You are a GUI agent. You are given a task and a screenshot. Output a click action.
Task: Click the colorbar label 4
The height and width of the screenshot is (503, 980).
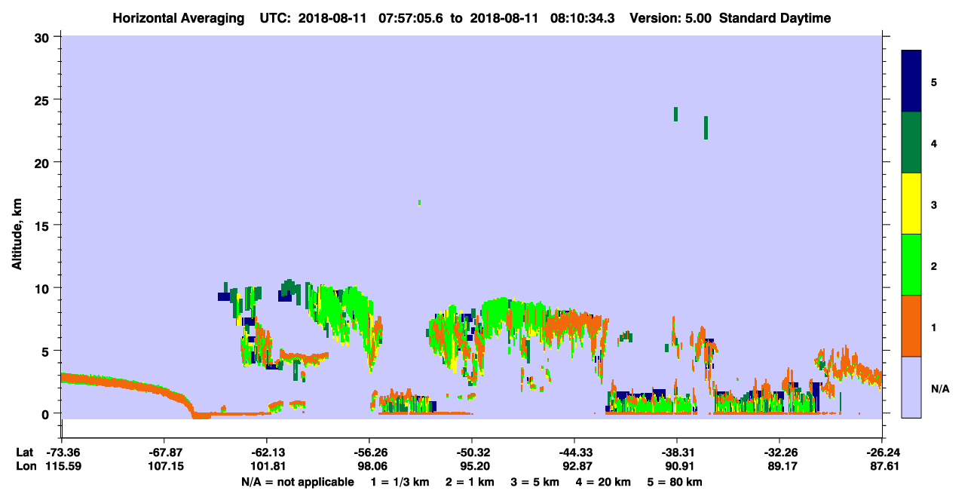tap(934, 143)
